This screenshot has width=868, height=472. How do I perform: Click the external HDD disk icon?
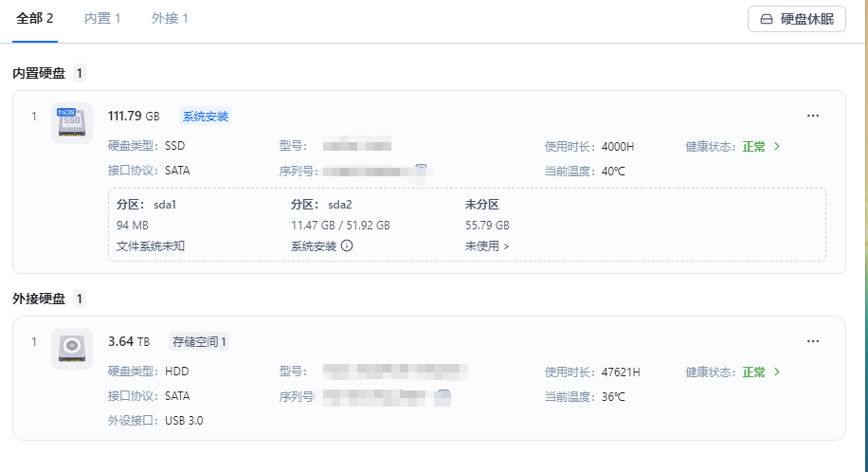coord(72,348)
